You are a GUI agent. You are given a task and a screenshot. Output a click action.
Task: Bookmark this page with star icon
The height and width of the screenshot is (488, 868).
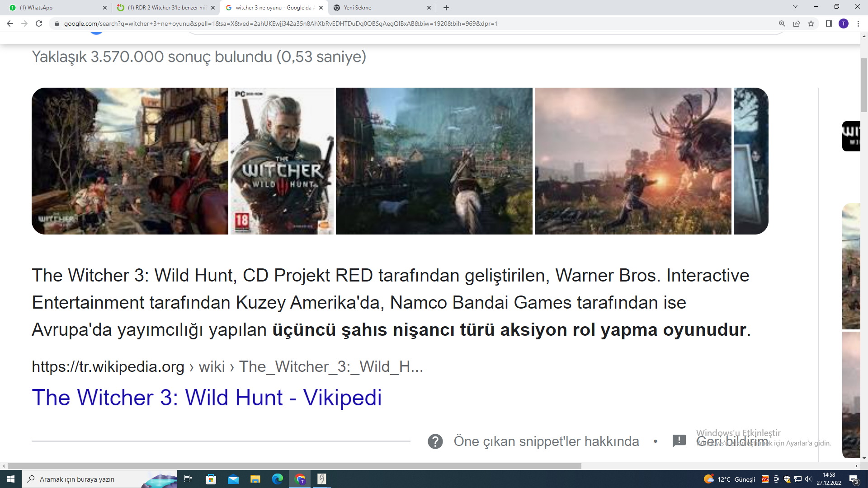(811, 23)
